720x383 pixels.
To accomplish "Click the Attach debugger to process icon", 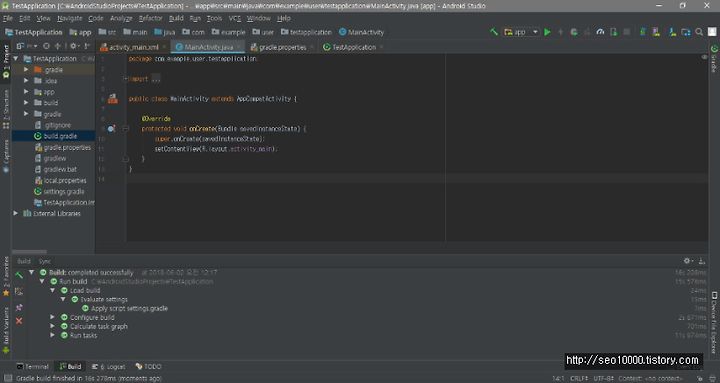I will [x=613, y=32].
